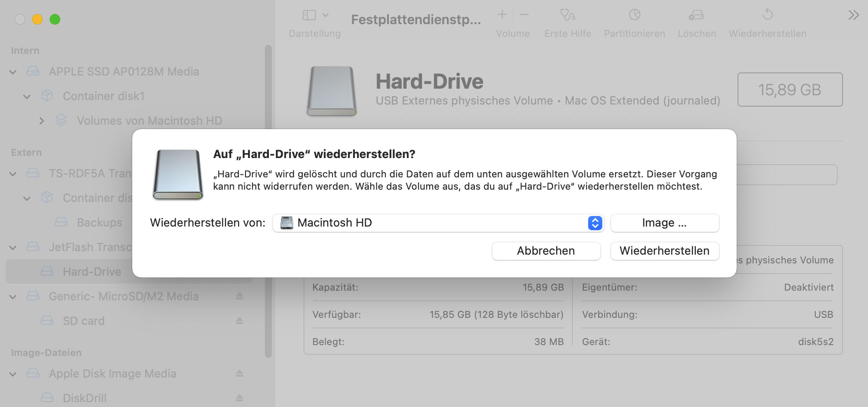This screenshot has width=868, height=407.
Task: Collapse Container disk under TS-RDF5A
Action: coord(27,198)
